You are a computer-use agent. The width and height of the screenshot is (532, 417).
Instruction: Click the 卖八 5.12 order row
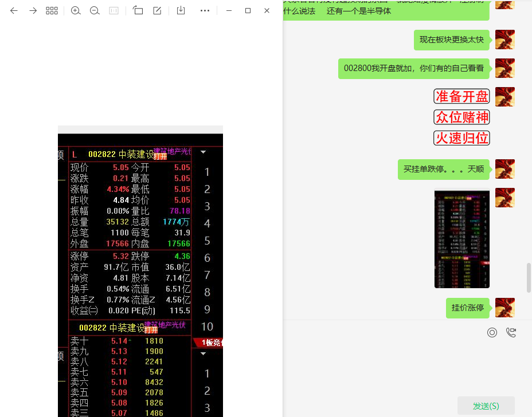[117, 361]
